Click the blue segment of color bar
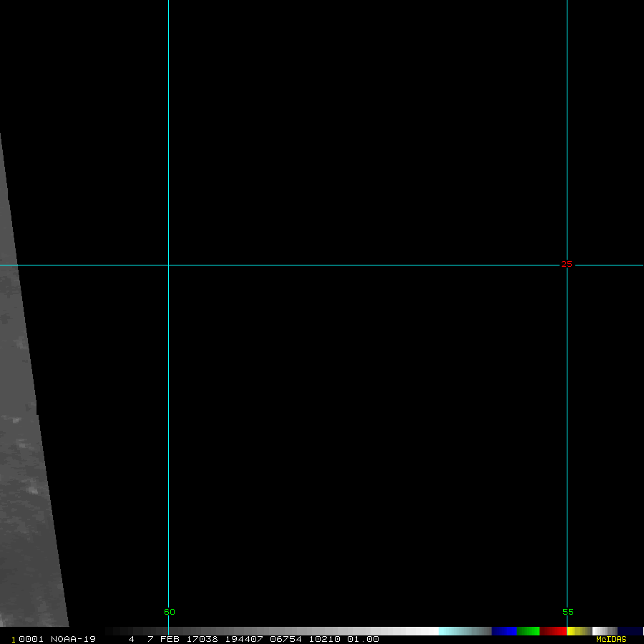 504,631
